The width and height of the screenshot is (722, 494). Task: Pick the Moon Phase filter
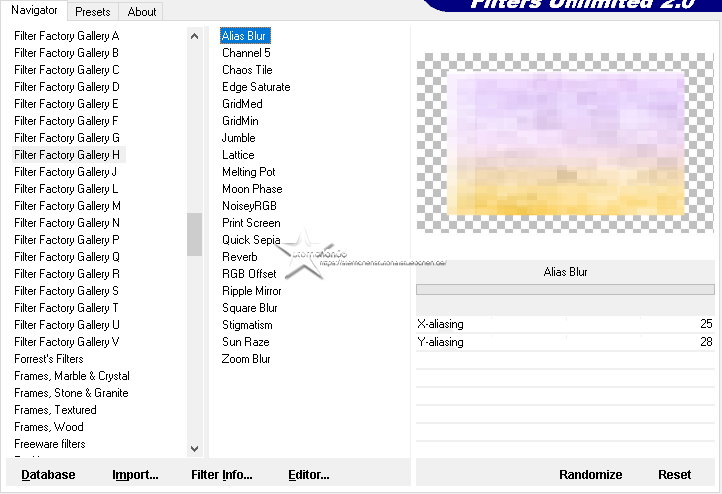click(x=252, y=189)
